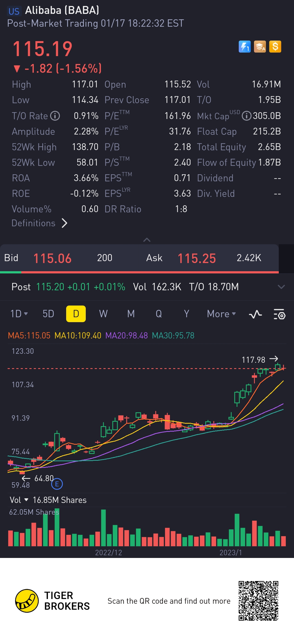
Task: Tap the 52Wk High value 138.70
Action: click(85, 147)
